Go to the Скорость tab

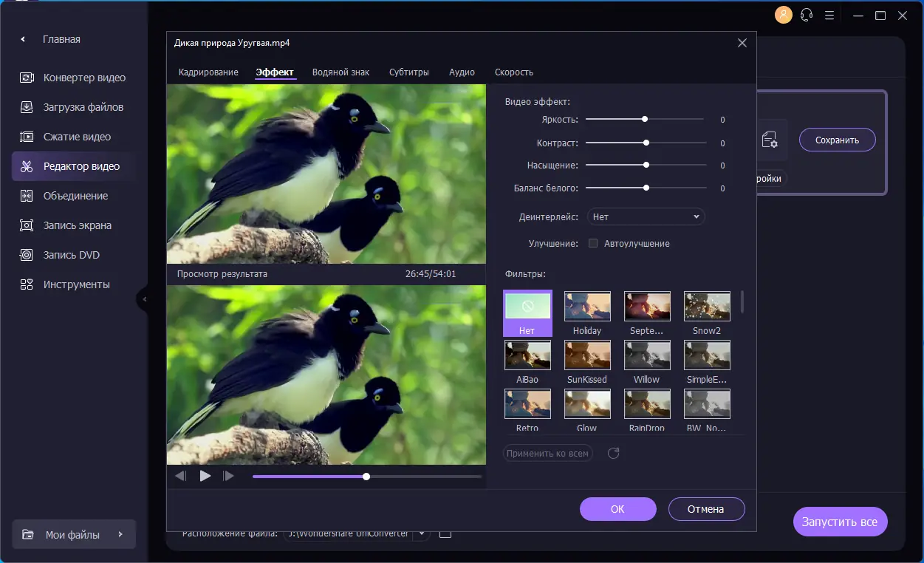point(514,72)
